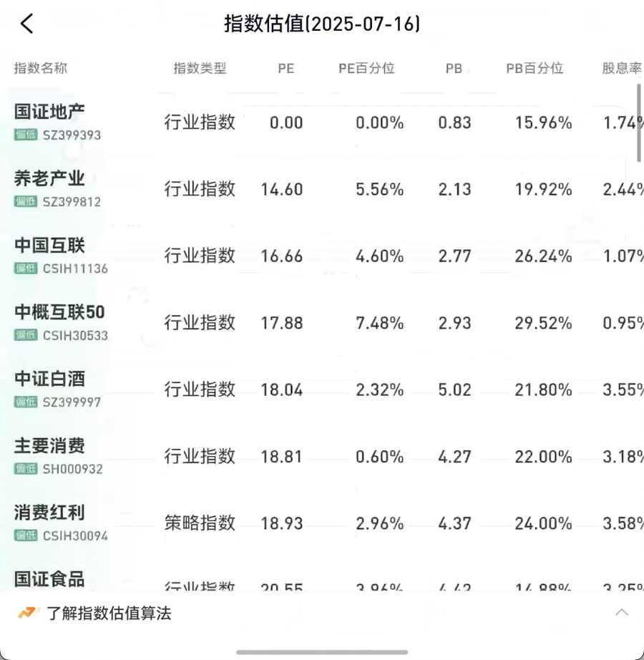Screen dimensions: 644x660
Task: Click the 偏低 badge under 中国互联
Action: pos(26,268)
